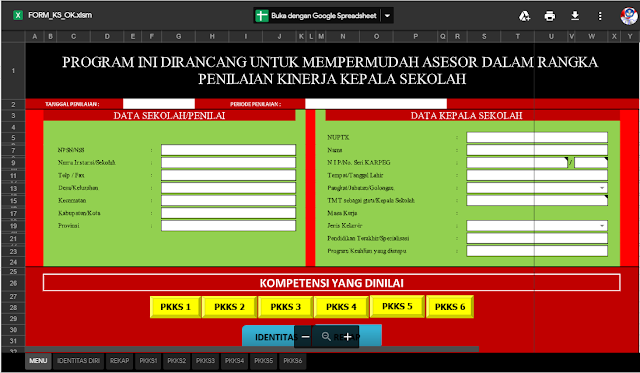Click the Kecamatan field
Screen dimensions: 640x373
pos(228,200)
